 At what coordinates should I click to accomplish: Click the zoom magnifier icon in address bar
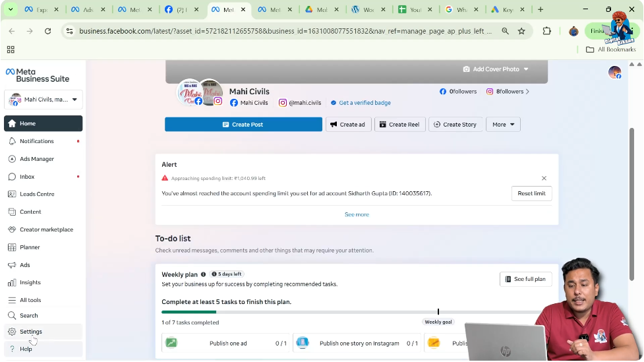click(505, 31)
